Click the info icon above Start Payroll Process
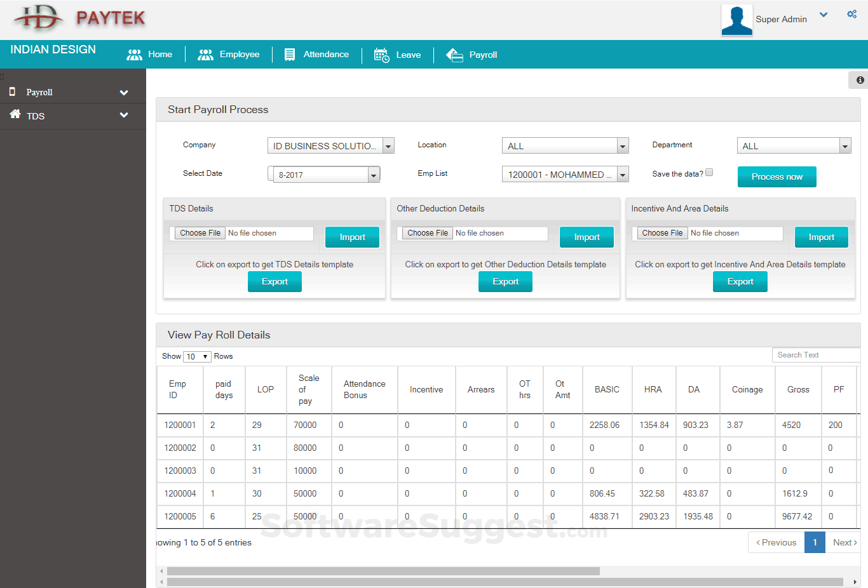Image resolution: width=868 pixels, height=588 pixels. click(860, 80)
